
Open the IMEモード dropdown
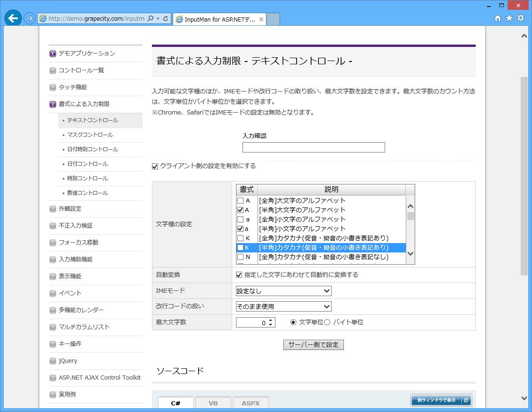point(284,291)
